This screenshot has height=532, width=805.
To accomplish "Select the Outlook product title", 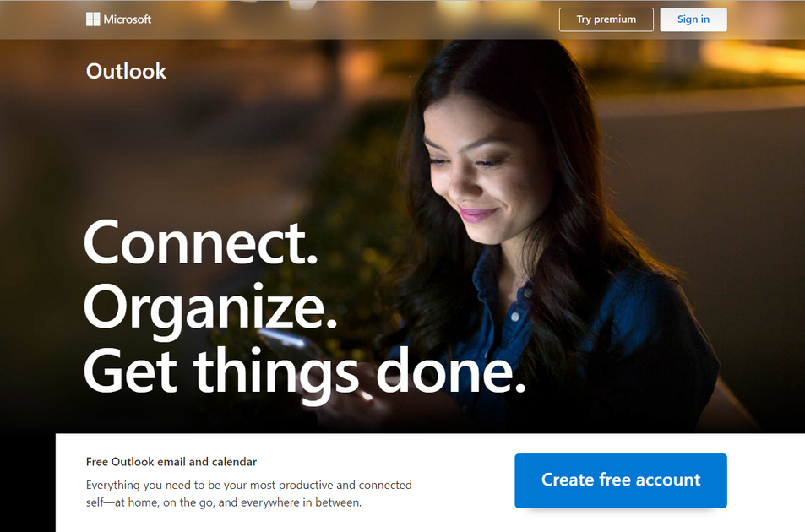I will coord(127,71).
